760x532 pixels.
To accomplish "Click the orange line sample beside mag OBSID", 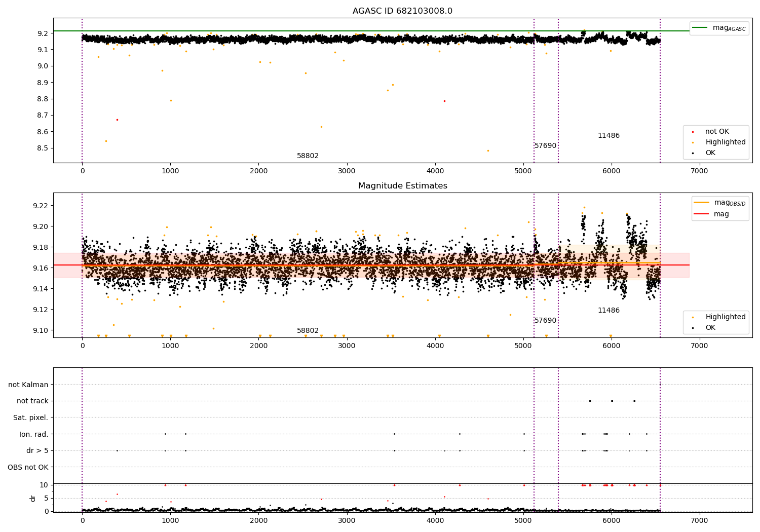I will point(701,202).
